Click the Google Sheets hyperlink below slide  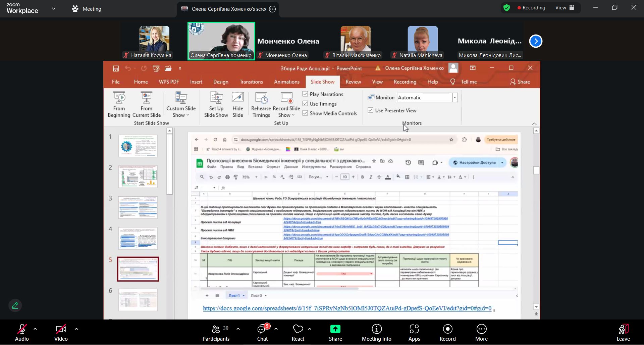click(347, 308)
